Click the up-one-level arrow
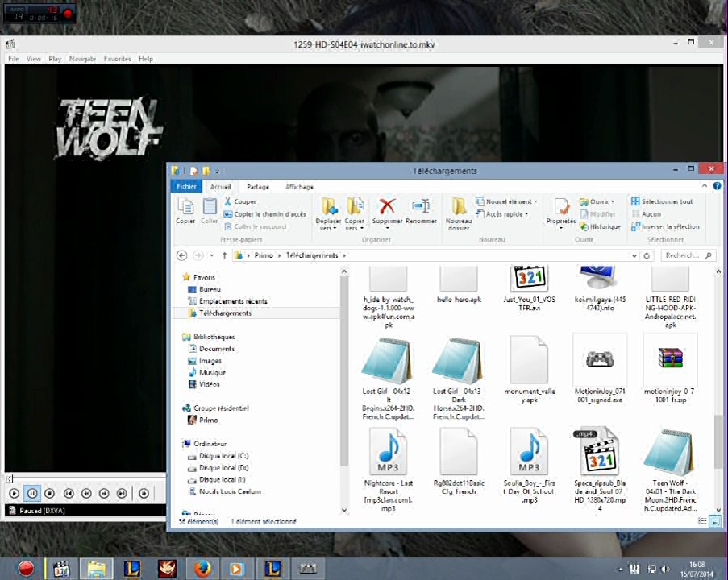The width and height of the screenshot is (728, 580). click(225, 255)
